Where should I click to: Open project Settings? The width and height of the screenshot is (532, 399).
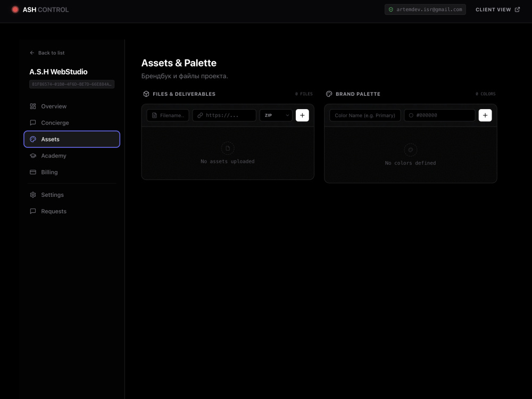(x=72, y=195)
